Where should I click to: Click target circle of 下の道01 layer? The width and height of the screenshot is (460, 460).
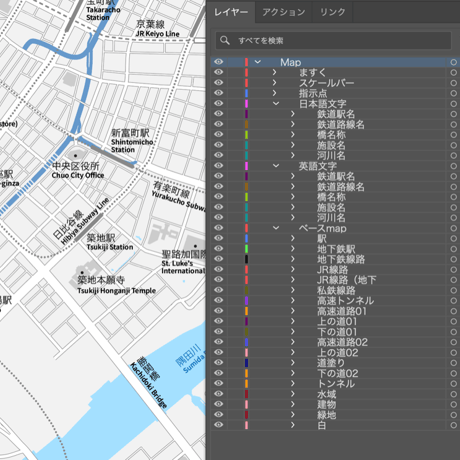(x=453, y=332)
